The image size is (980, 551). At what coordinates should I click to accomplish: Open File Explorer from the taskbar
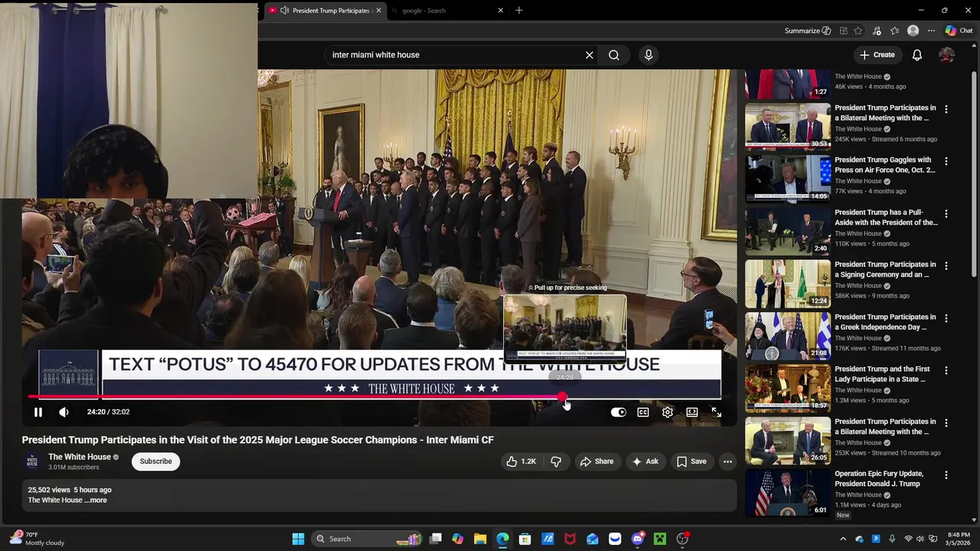tap(480, 539)
